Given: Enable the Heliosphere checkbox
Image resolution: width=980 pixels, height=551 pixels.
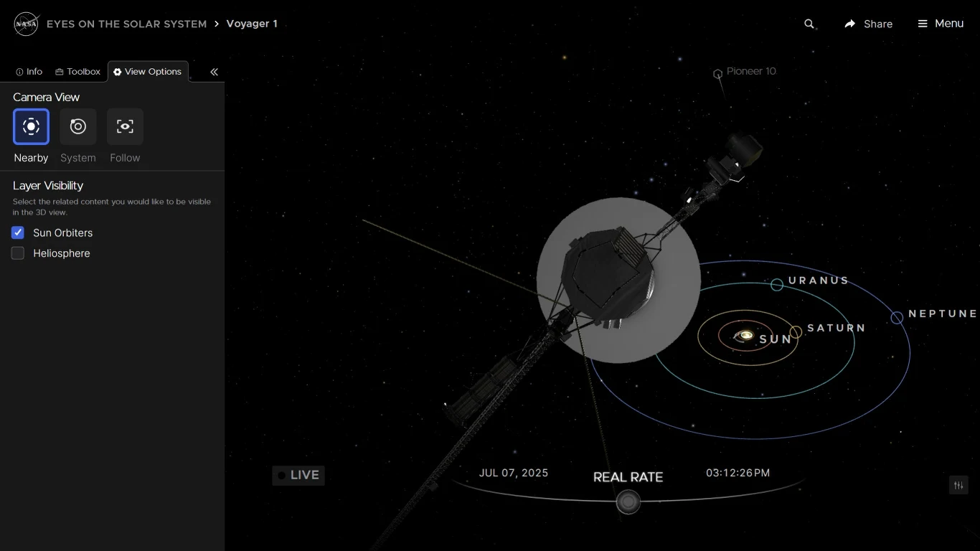Looking at the screenshot, I should (18, 253).
